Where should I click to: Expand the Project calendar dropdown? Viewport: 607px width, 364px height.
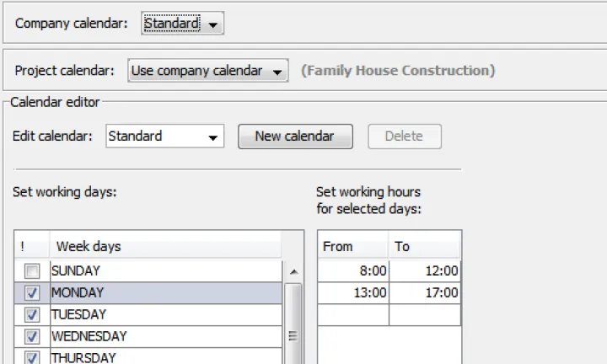[208, 72]
